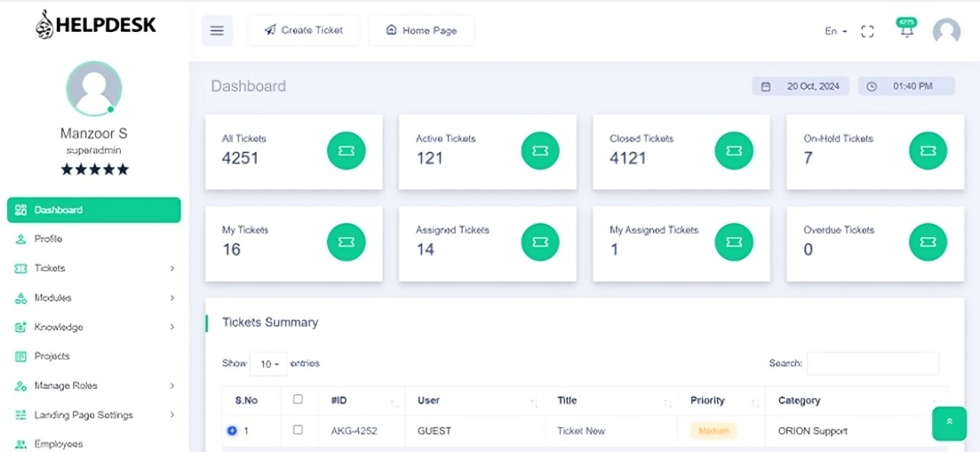980x452 pixels.
Task: Click the Projects sidebar icon
Action: coord(20,356)
